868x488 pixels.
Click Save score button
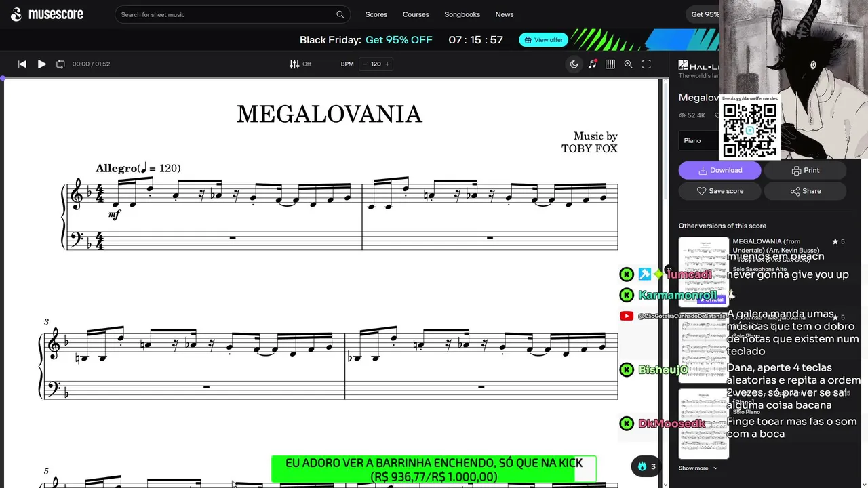719,191
